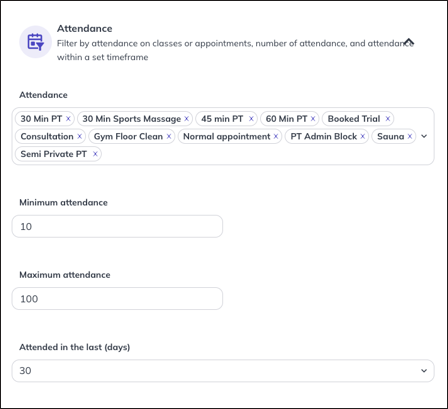
Task: Focus the Minimum attendance field
Action: pos(117,226)
